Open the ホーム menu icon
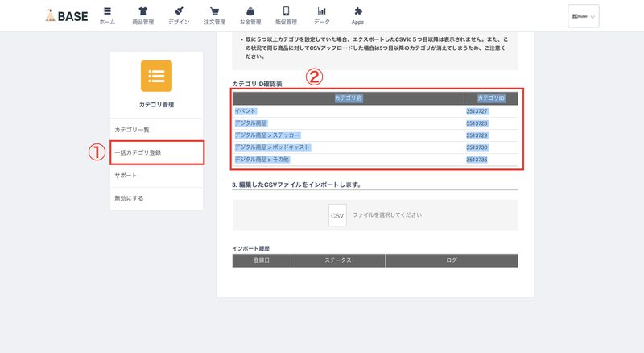This screenshot has width=644, height=353. [107, 11]
